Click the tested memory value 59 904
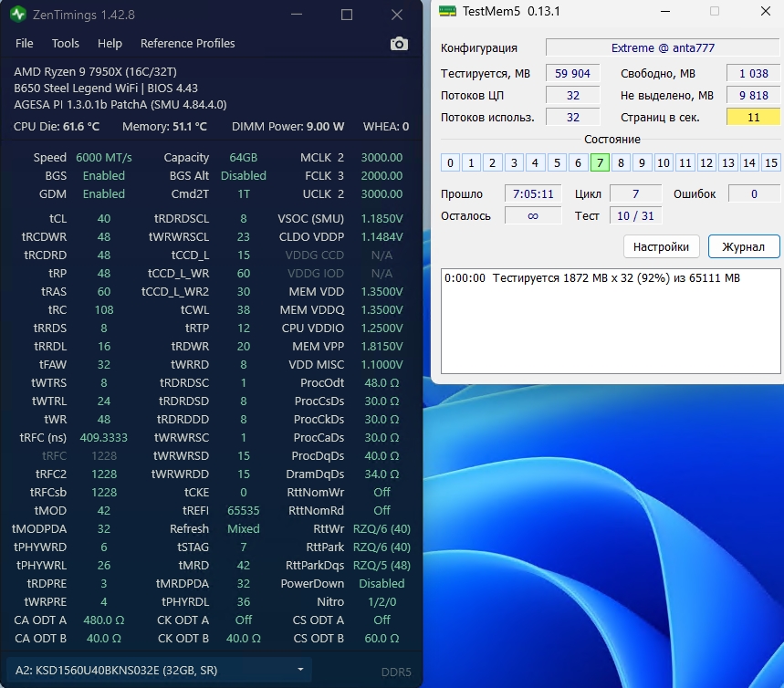The image size is (784, 688). click(572, 74)
